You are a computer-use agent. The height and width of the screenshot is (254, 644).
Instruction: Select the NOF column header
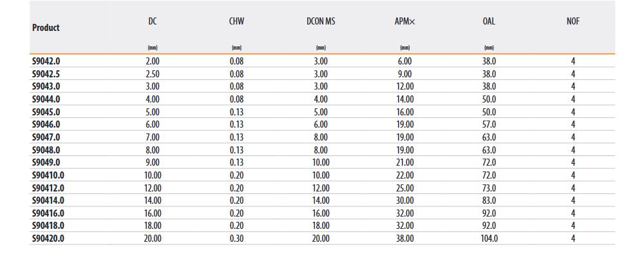click(x=573, y=21)
